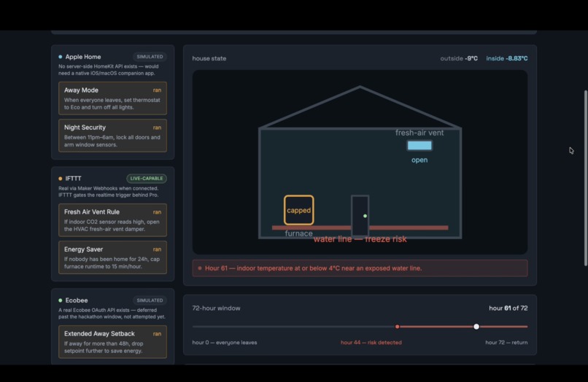588x382 pixels.
Task: Open the Extended Away Setback card
Action: pos(112,342)
